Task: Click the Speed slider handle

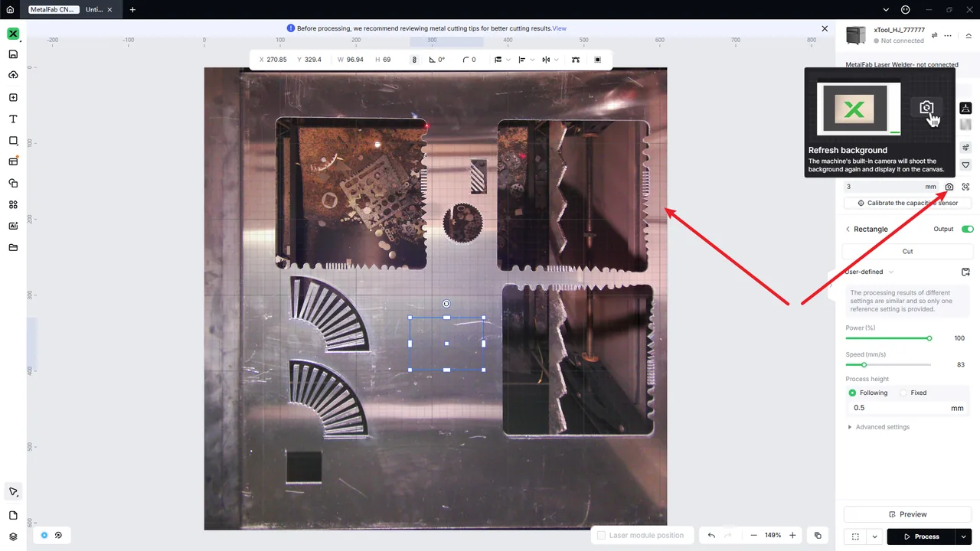Action: [864, 364]
